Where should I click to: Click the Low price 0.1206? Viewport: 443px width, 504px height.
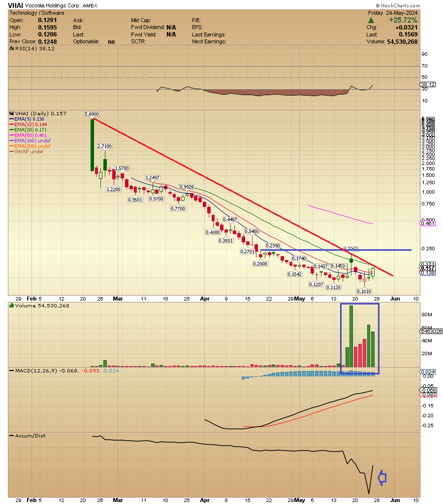(48, 34)
